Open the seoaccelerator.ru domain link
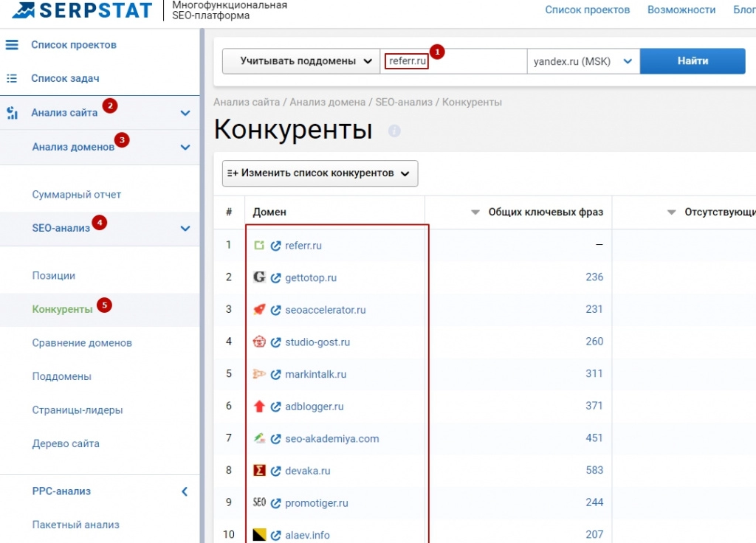756x543 pixels. pyautogui.click(x=326, y=311)
